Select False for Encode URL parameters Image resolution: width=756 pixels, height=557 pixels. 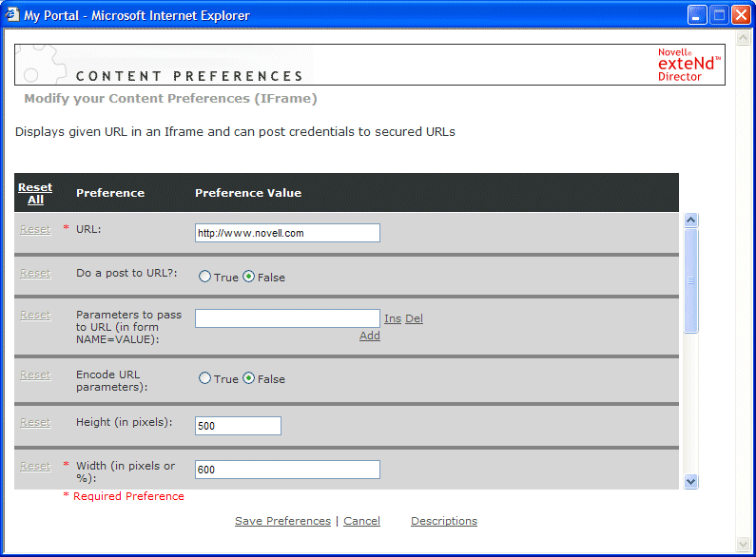coord(248,378)
